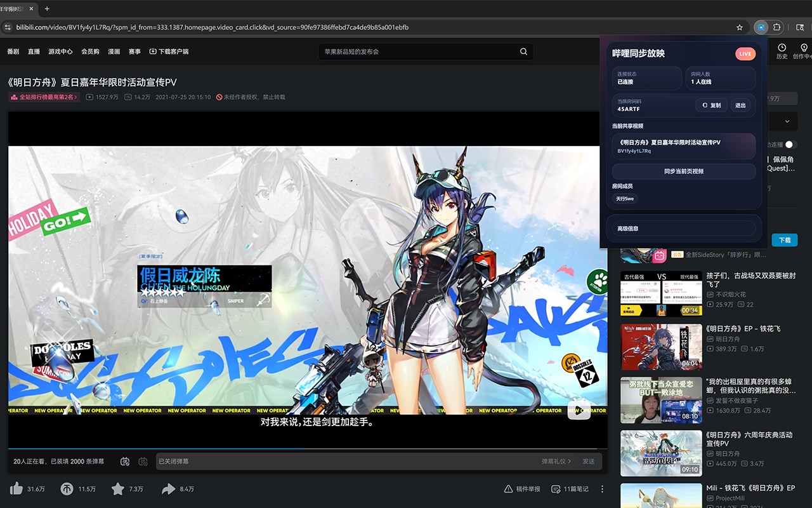Image resolution: width=812 pixels, height=508 pixels.
Task: Click the sync extension icon in toolbar
Action: pos(761,27)
